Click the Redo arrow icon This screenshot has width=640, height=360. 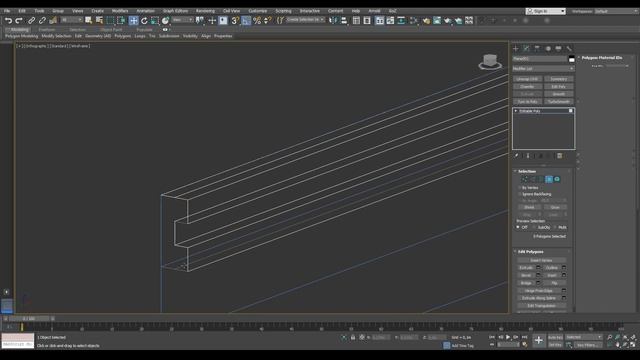coord(19,20)
